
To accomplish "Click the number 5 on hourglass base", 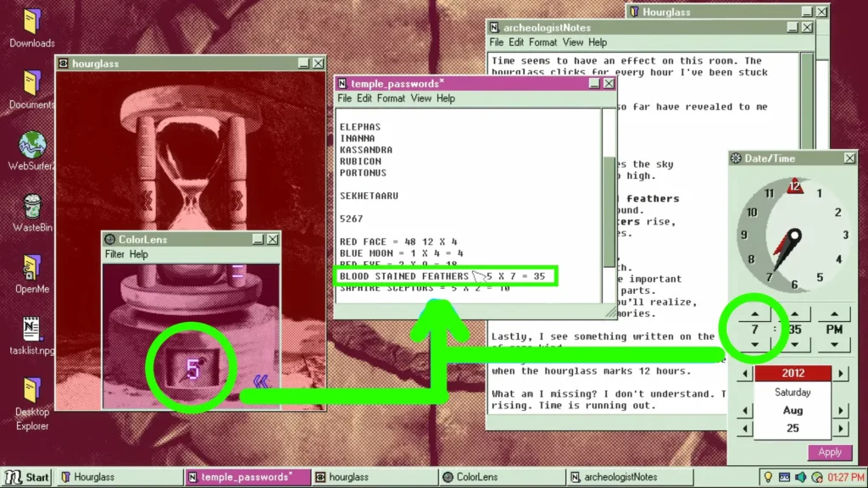I will tap(192, 369).
